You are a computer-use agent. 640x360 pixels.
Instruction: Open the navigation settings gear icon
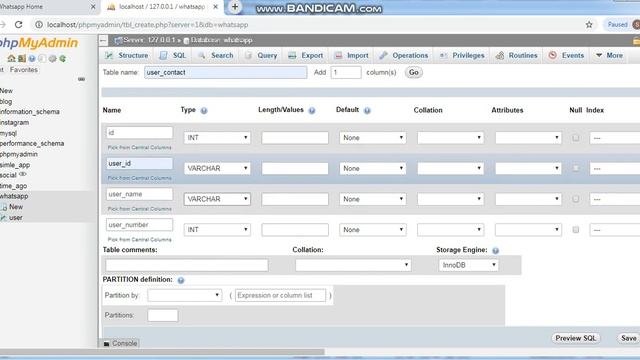pyautogui.click(x=52, y=58)
